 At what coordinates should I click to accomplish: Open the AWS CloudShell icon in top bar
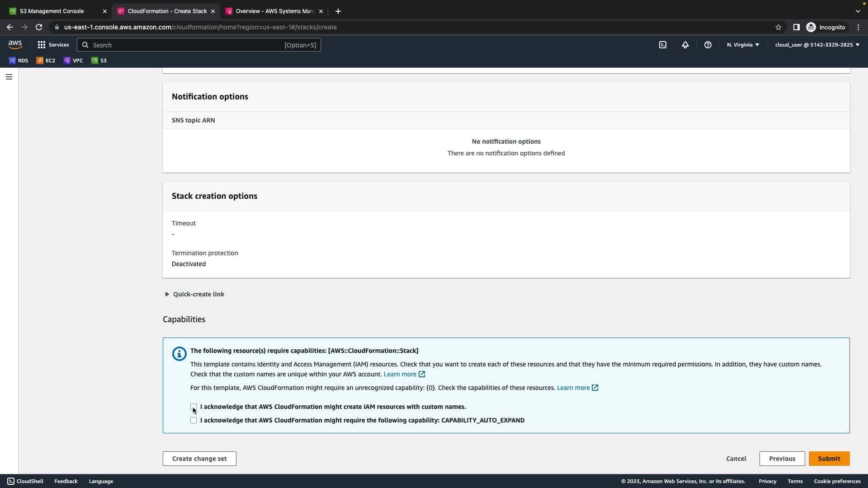pos(663,45)
